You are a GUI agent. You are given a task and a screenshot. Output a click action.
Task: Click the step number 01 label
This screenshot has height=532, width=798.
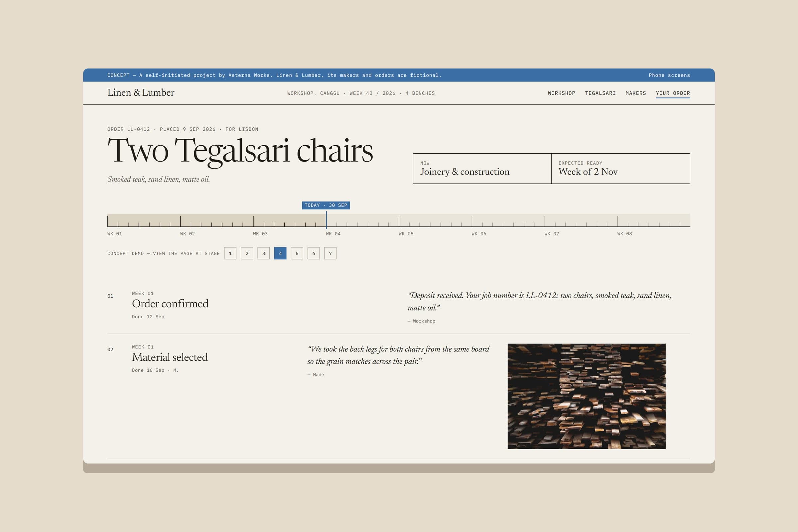(110, 296)
